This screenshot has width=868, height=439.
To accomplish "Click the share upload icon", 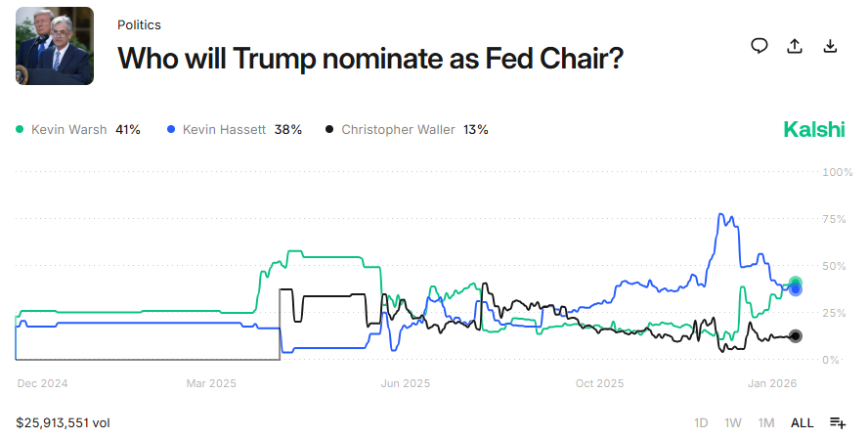I will pos(795,46).
